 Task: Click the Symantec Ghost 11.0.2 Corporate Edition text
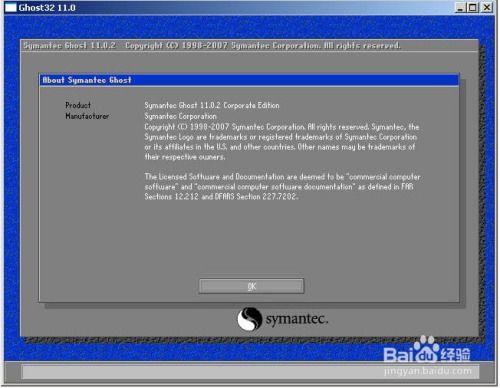coord(212,105)
